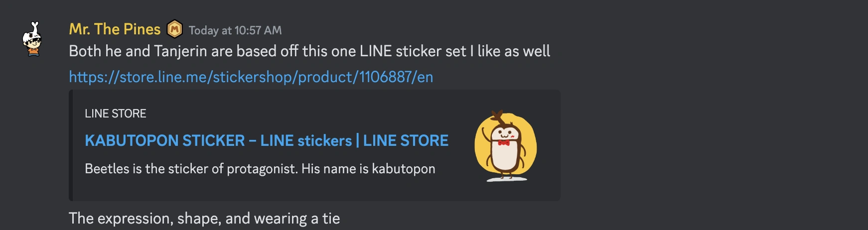Viewport: 868px width, 230px height.
Task: Select the embed description about Beetles protagonist
Action: tap(260, 169)
